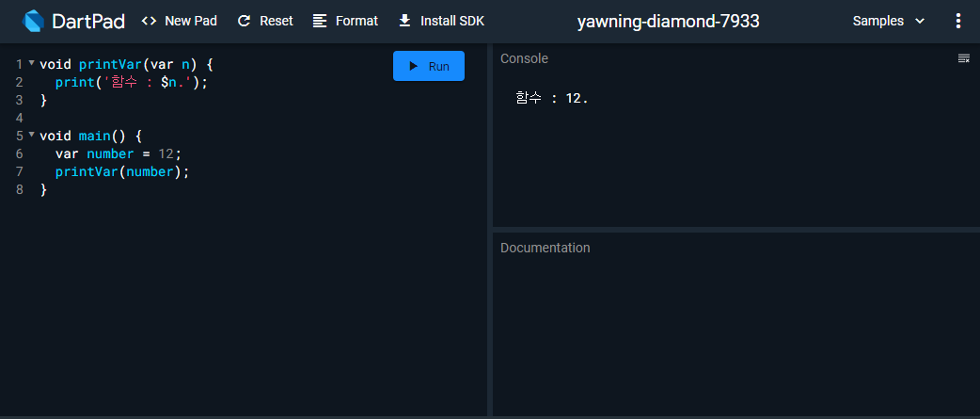
Task: Click the print('함수 : $n.'); code line
Action: 131,82
